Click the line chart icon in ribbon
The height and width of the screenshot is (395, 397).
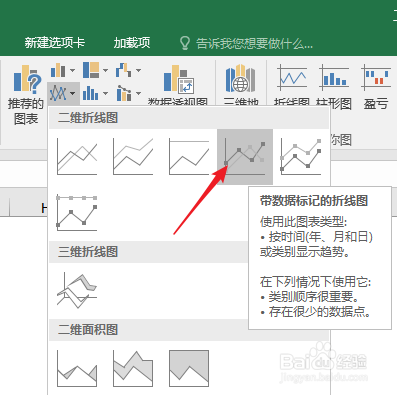pyautogui.click(x=58, y=93)
